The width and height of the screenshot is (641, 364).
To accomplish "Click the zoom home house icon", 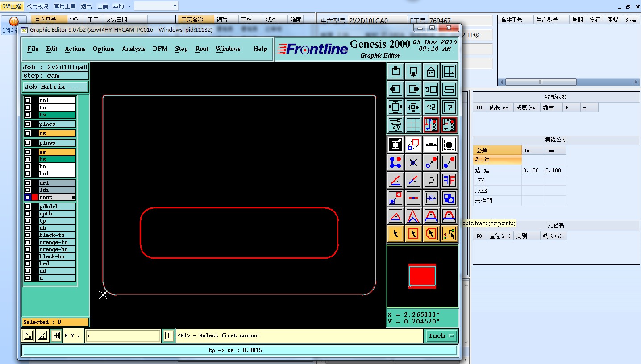I will (x=431, y=71).
